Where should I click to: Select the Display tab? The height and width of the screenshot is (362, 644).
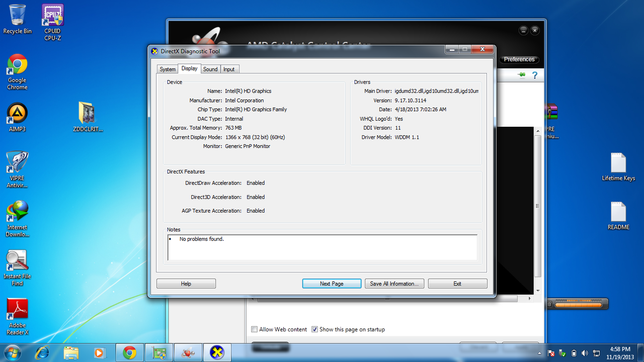click(x=190, y=68)
